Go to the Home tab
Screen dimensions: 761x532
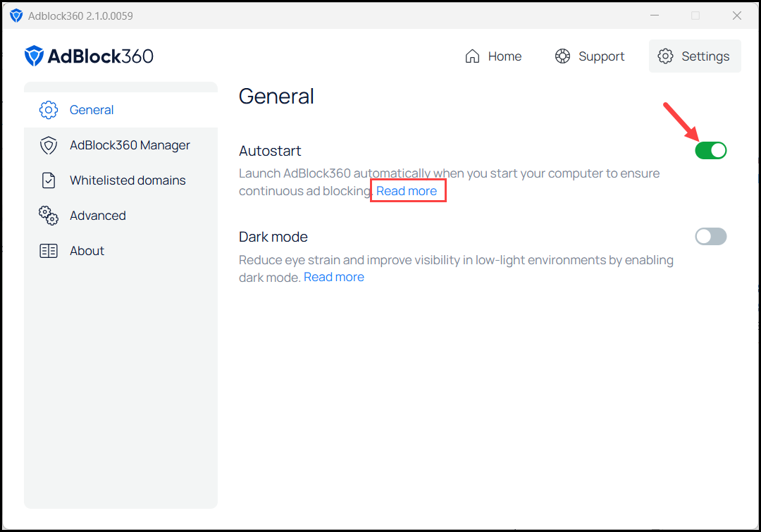(493, 56)
